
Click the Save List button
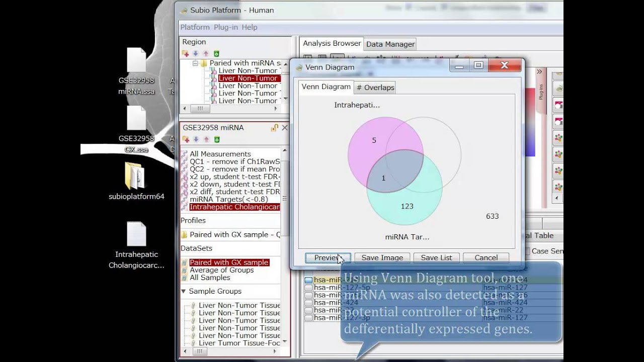[x=436, y=257]
